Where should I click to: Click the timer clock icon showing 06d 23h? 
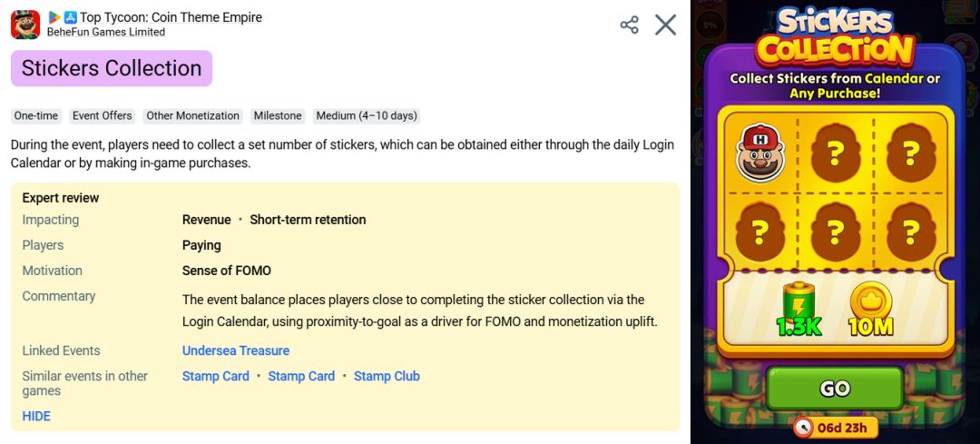coord(804,428)
